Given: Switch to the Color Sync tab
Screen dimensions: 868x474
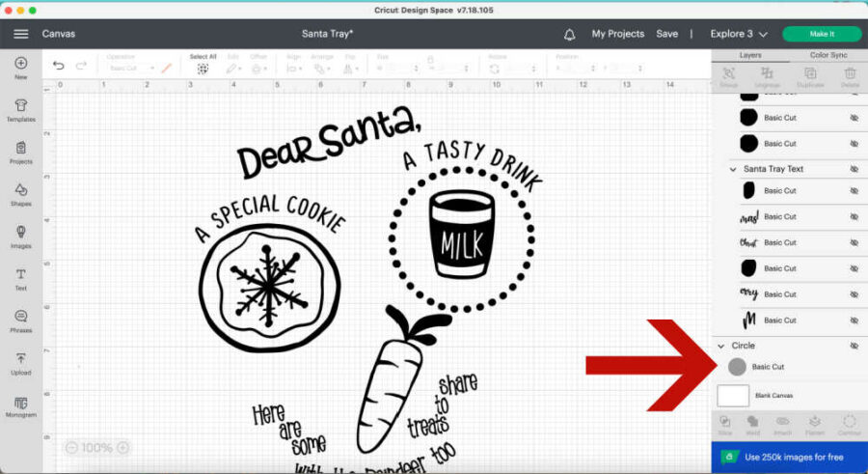Looking at the screenshot, I should [827, 55].
